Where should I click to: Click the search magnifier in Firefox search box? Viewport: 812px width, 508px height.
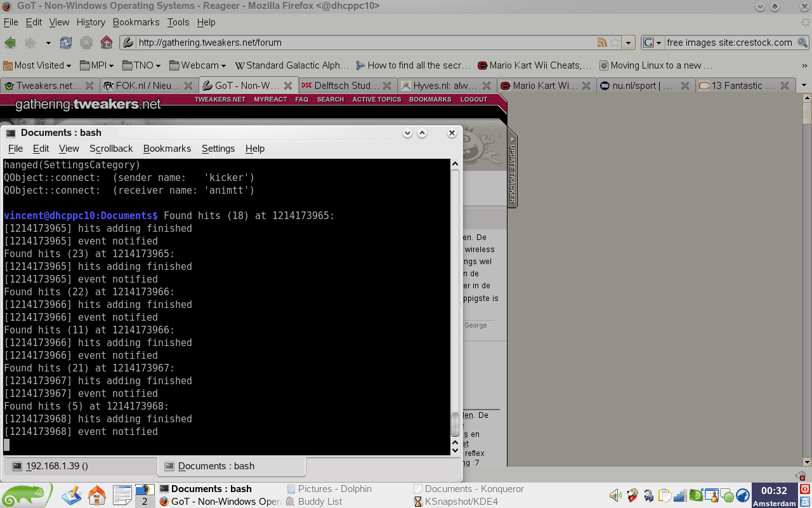[x=802, y=43]
